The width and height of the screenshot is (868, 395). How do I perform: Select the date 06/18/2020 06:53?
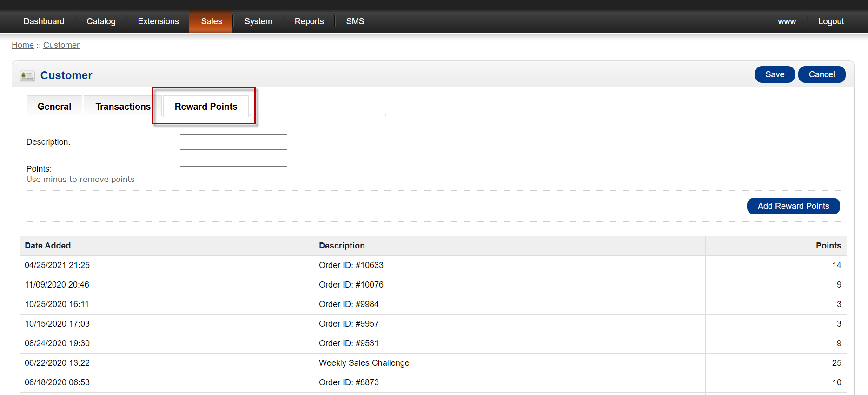tap(57, 382)
